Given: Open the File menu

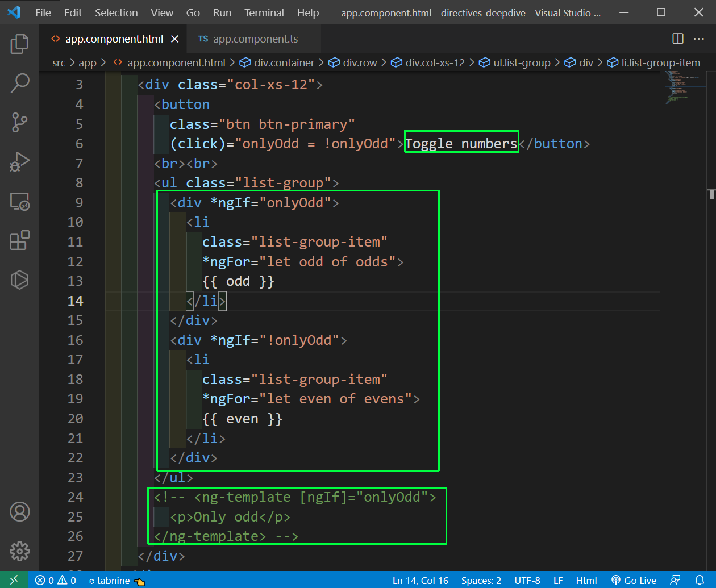Looking at the screenshot, I should tap(43, 12).
